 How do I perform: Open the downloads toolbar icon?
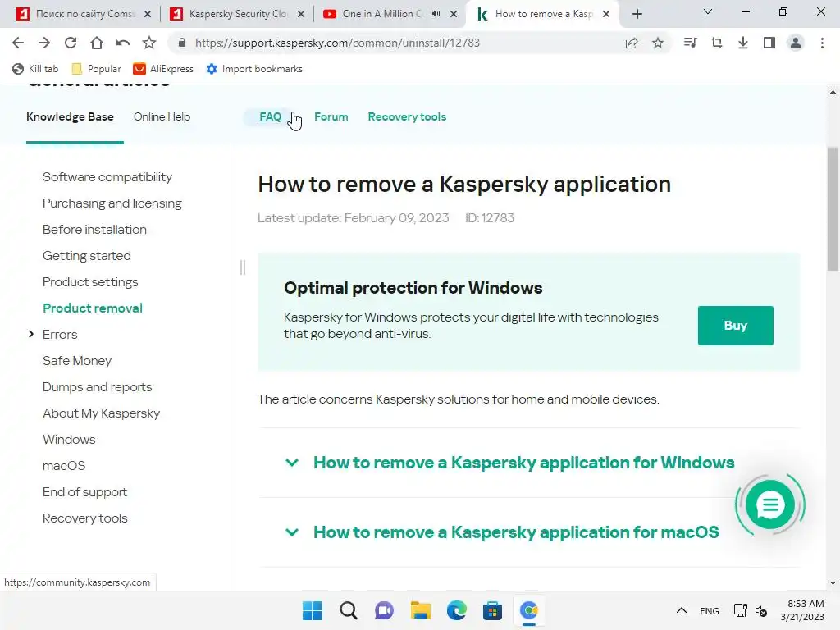[743, 43]
